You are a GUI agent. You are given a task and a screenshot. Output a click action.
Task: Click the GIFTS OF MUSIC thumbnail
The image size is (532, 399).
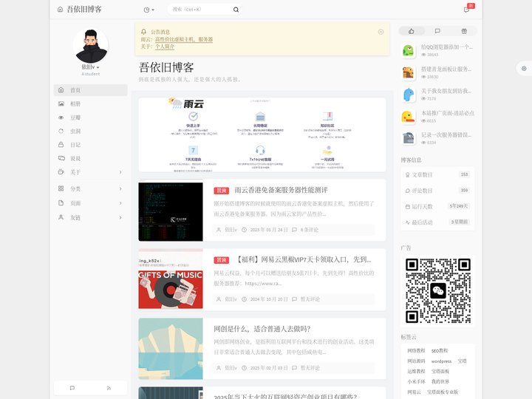pos(171,279)
